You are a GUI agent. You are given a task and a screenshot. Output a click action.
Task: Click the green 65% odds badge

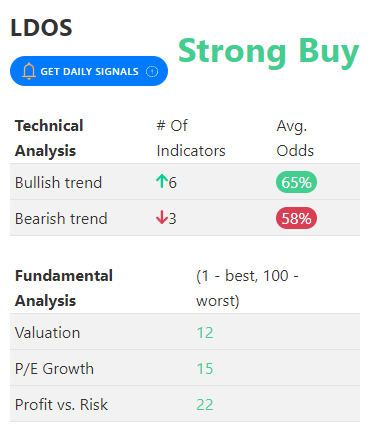click(x=296, y=182)
